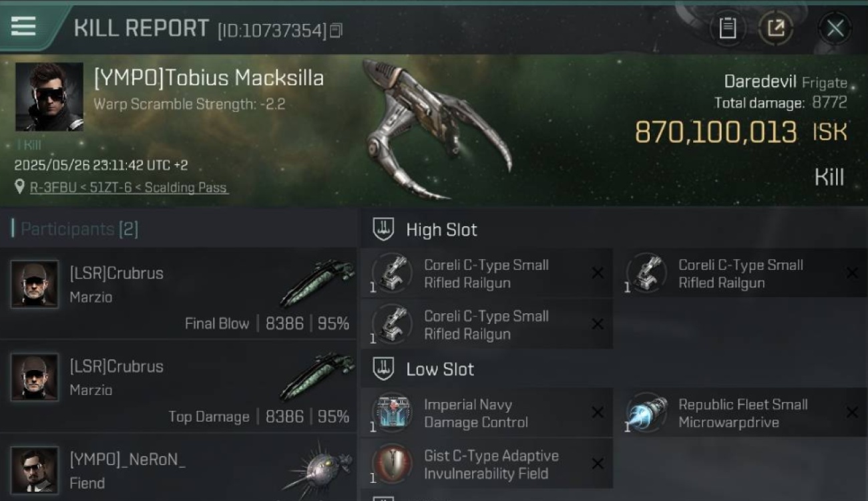Select Gist C-Type Adaptive Invulnerability Field icon
This screenshot has width=868, height=501.
tap(391, 464)
